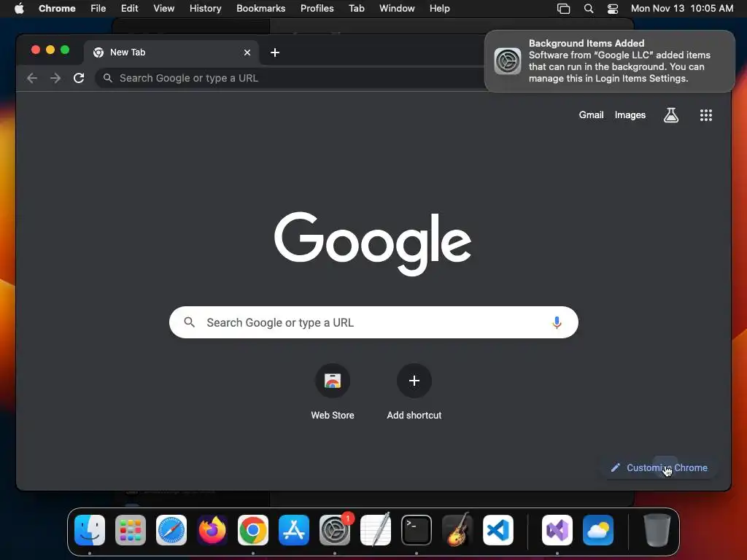This screenshot has width=747, height=560.
Task: Open the Profiles menu
Action: pos(317,9)
